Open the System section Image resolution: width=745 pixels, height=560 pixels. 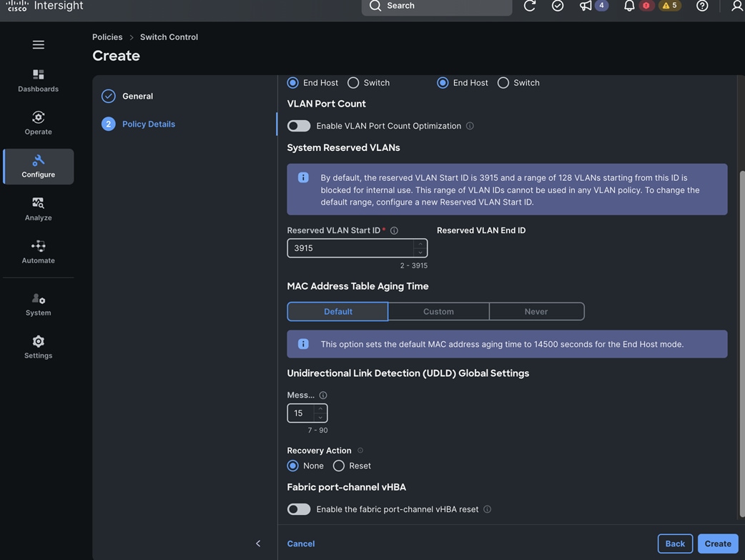point(39,304)
